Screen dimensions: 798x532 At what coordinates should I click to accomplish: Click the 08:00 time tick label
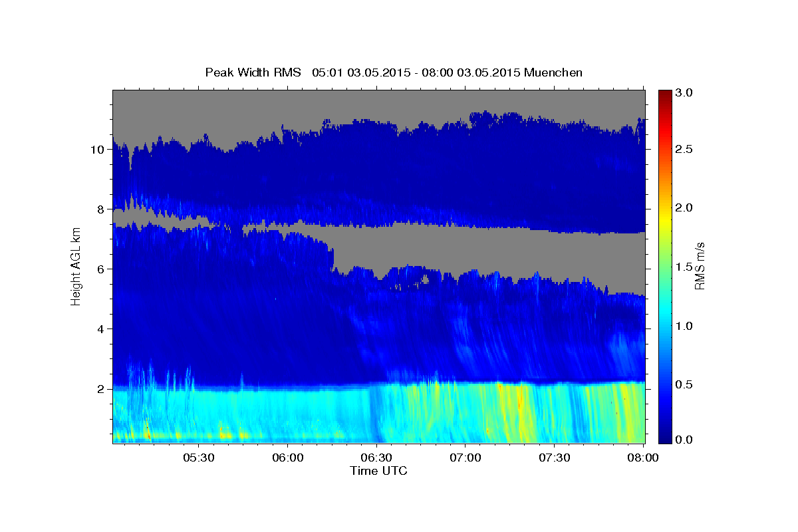tap(643, 458)
